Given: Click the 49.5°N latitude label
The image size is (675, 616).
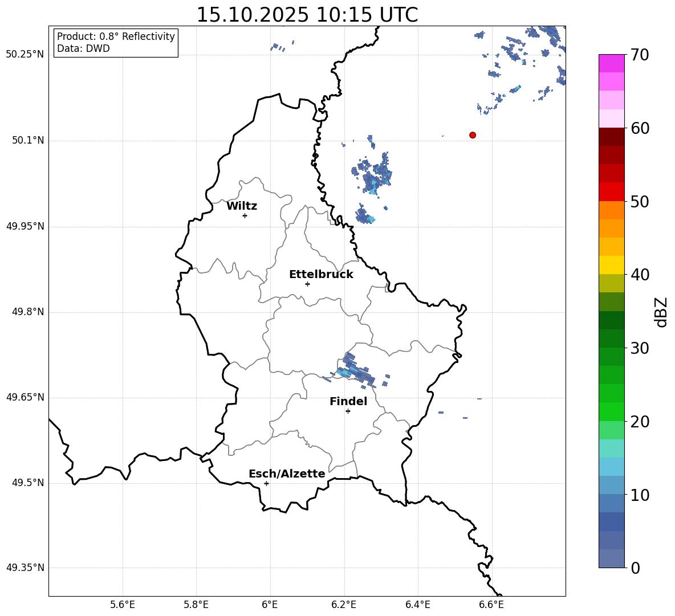Looking at the screenshot, I should [x=28, y=483].
